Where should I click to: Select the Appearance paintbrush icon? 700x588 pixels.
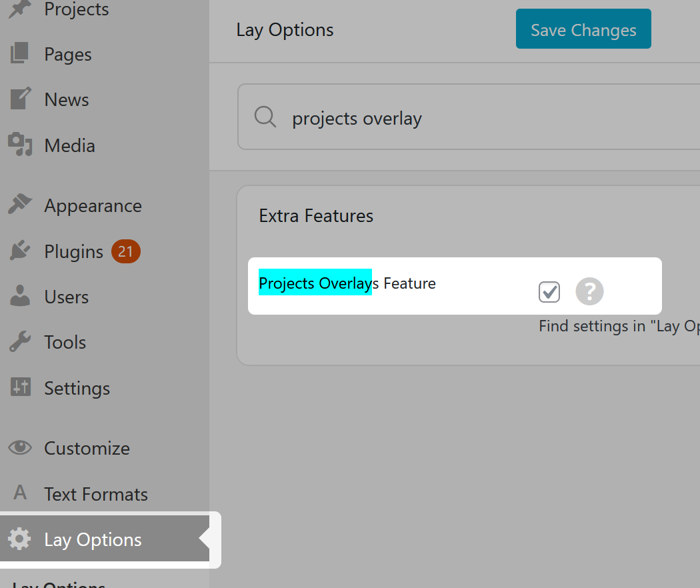click(x=20, y=205)
